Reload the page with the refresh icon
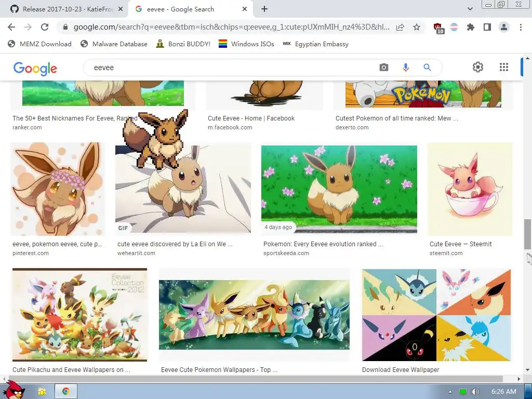The width and height of the screenshot is (532, 399). point(45,27)
